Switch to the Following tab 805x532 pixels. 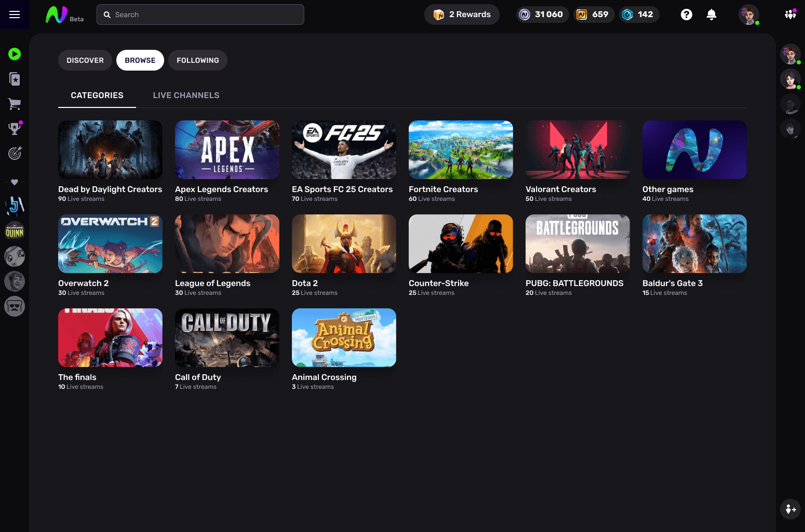198,60
